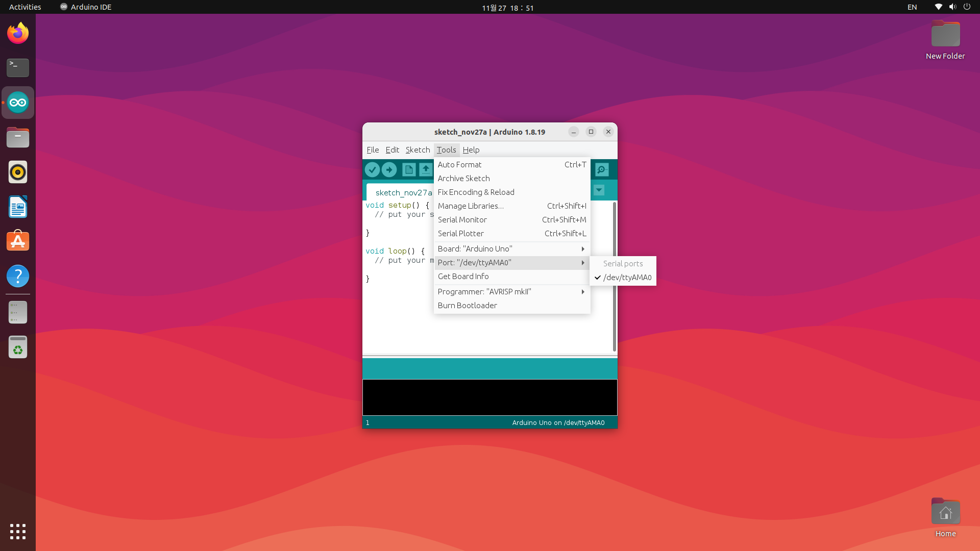Screen dimensions: 980x551
Task: Open Serial Monitor magnifier icon
Action: [602, 169]
